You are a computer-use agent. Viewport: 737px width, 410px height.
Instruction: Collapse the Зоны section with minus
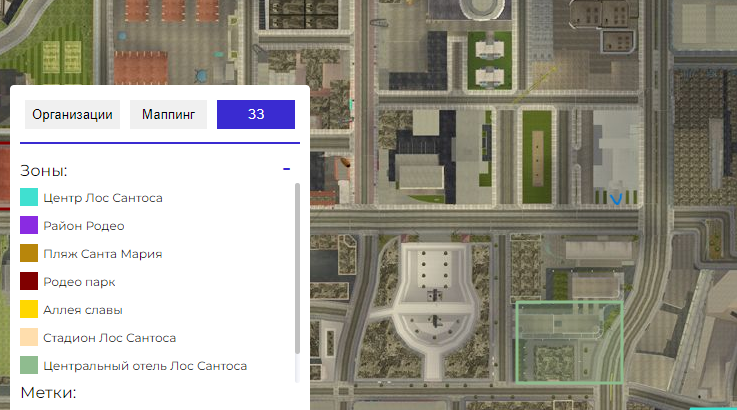tap(286, 170)
